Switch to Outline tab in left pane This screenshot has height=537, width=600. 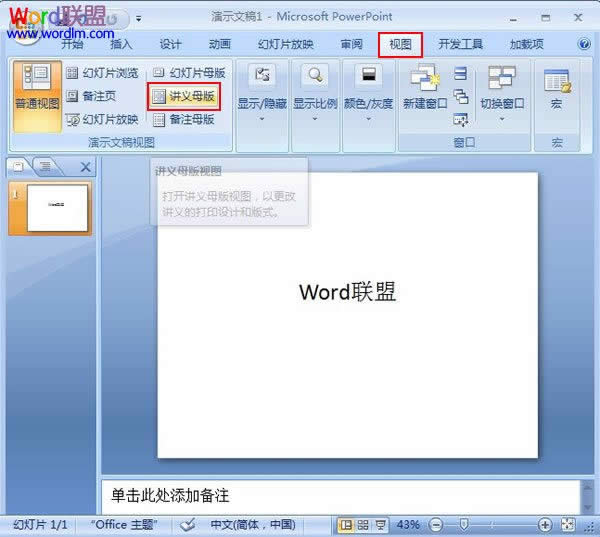[x=45, y=166]
